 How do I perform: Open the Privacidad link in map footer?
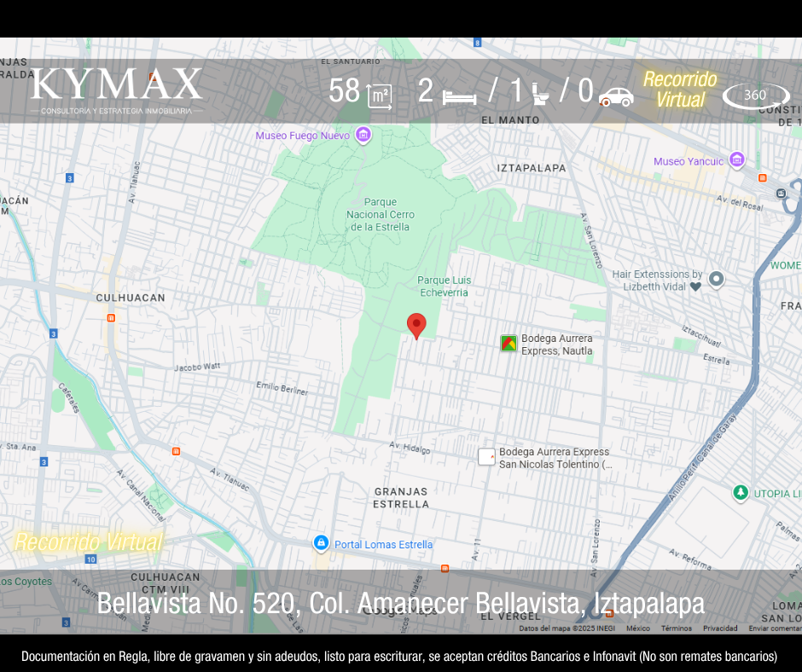pos(720,629)
